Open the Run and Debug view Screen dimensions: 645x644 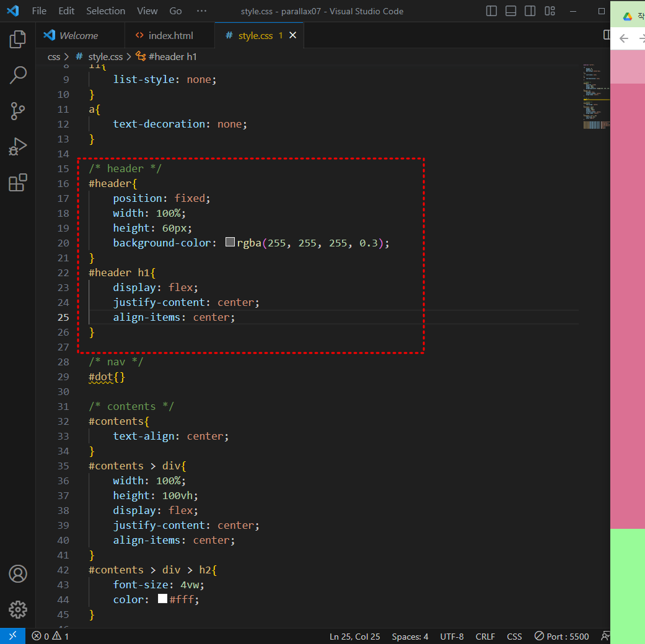18,146
